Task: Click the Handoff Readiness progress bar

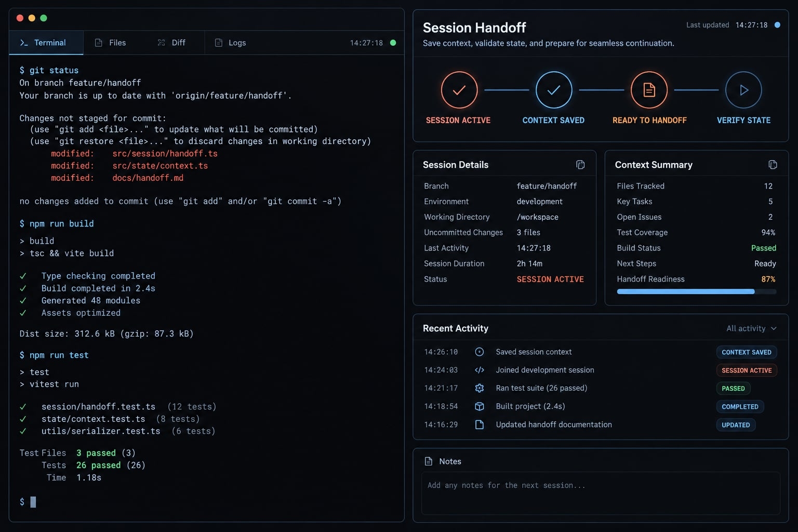Action: [x=696, y=292]
